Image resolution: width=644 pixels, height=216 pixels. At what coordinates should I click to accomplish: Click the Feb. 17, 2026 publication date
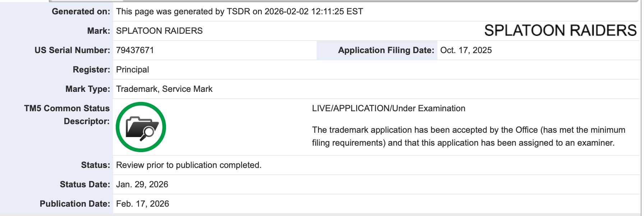pos(142,204)
